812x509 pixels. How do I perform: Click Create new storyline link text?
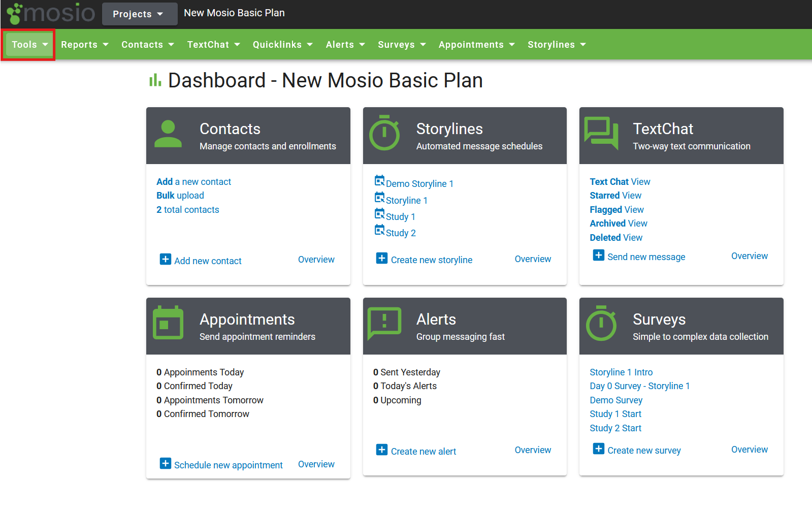tap(432, 260)
